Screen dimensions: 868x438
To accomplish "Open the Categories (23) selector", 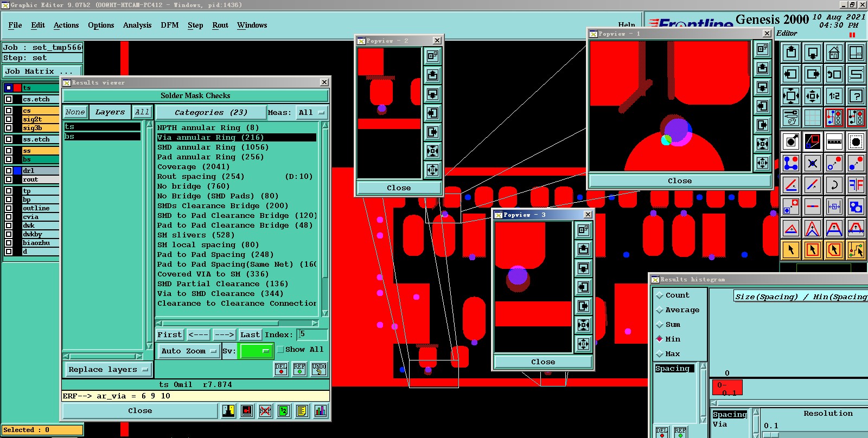I will click(x=211, y=113).
